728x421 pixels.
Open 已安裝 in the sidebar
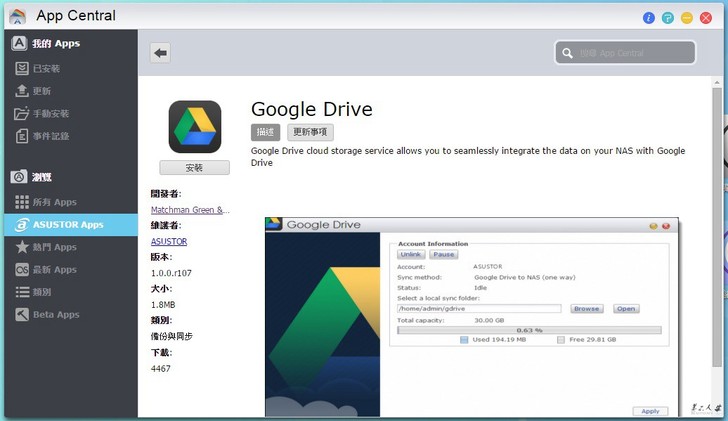pos(71,68)
